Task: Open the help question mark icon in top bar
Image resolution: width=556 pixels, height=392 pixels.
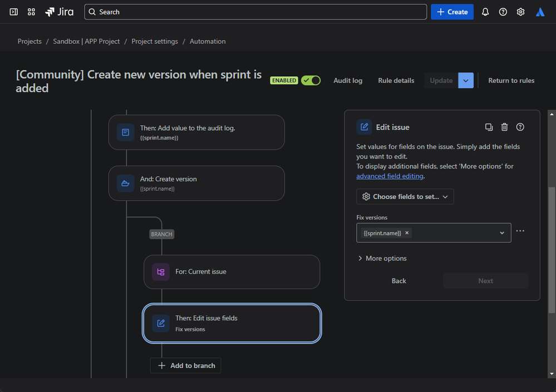Action: tap(503, 12)
